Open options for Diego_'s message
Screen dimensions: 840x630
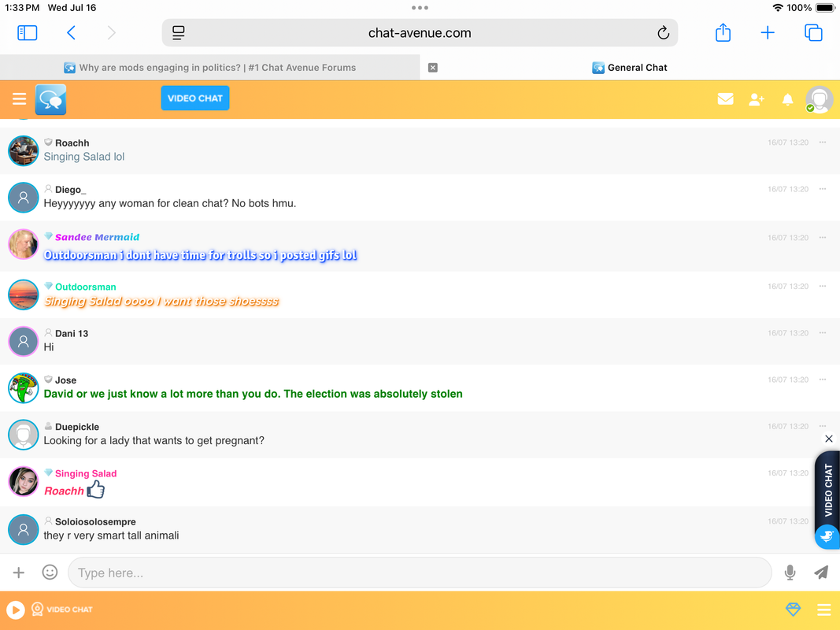tap(823, 189)
